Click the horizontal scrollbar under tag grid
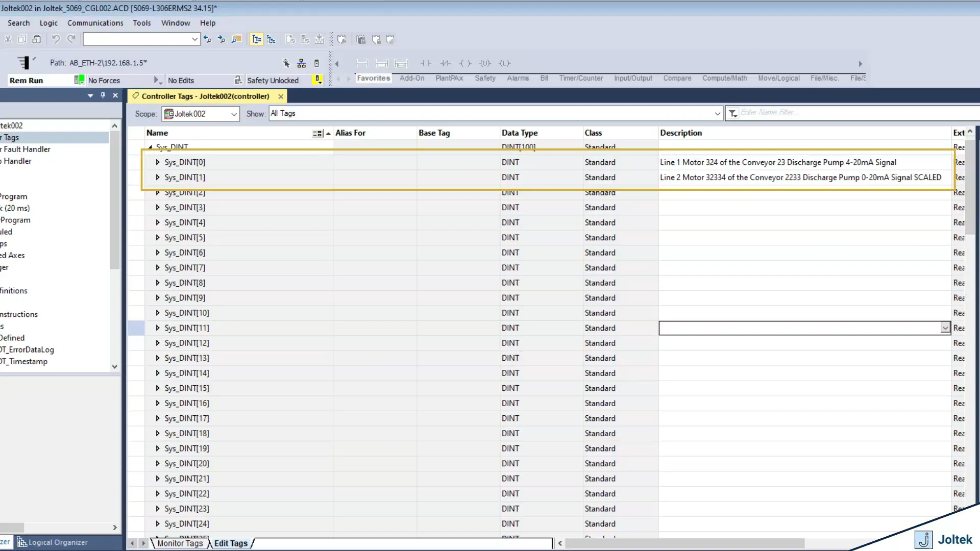 point(684,543)
